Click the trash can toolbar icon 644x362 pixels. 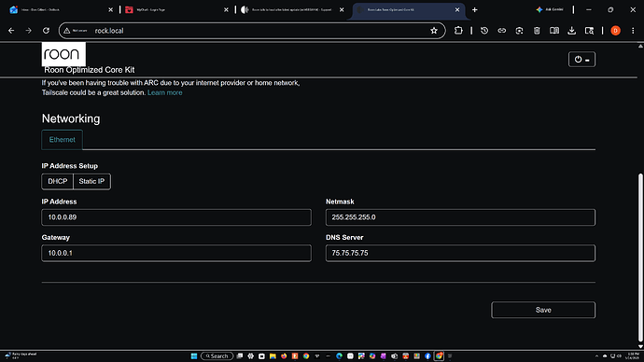(537, 31)
